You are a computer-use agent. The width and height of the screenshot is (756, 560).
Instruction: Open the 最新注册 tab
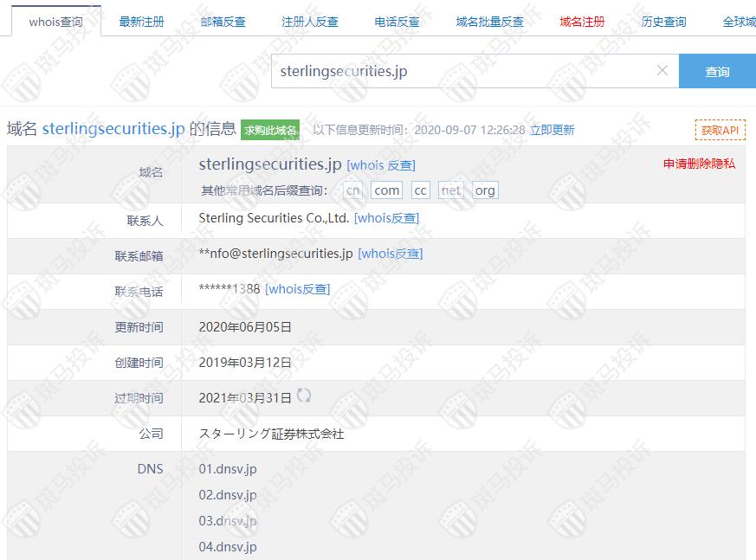141,22
